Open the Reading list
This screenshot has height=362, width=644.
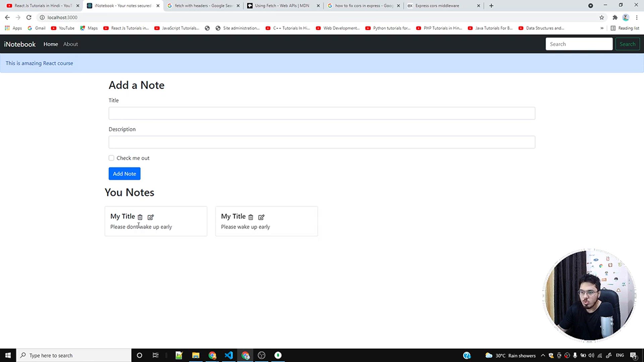(x=625, y=28)
